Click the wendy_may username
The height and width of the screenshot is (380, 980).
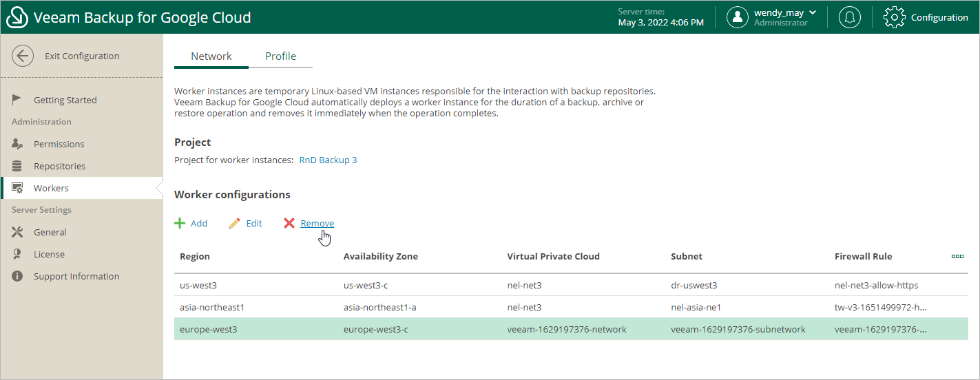(x=779, y=12)
